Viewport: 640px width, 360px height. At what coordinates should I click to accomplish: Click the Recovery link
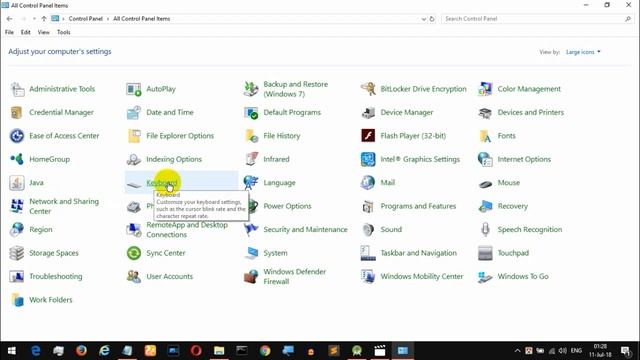(x=513, y=206)
